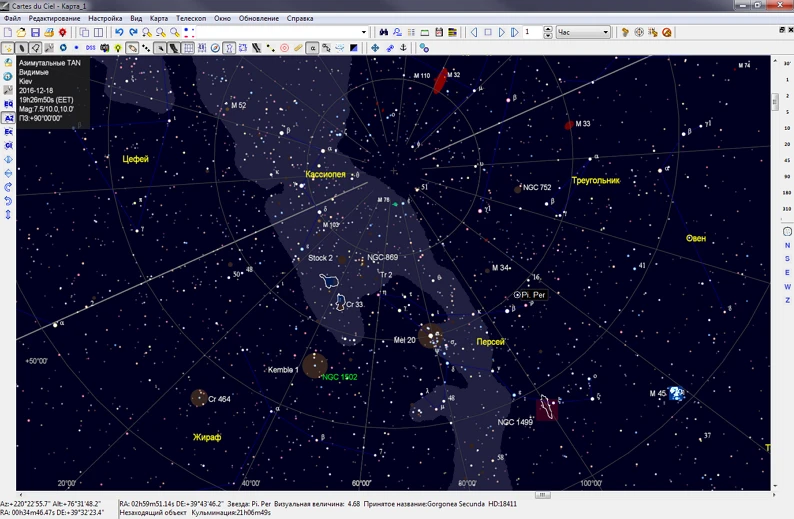794x519 pixels.
Task: Open the Телескоп menu
Action: 190,19
